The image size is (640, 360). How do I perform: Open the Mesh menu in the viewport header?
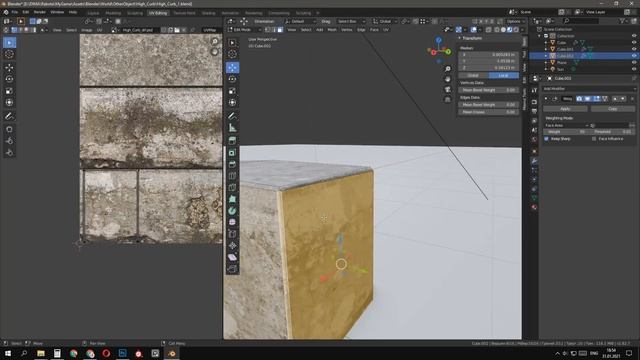tap(332, 30)
